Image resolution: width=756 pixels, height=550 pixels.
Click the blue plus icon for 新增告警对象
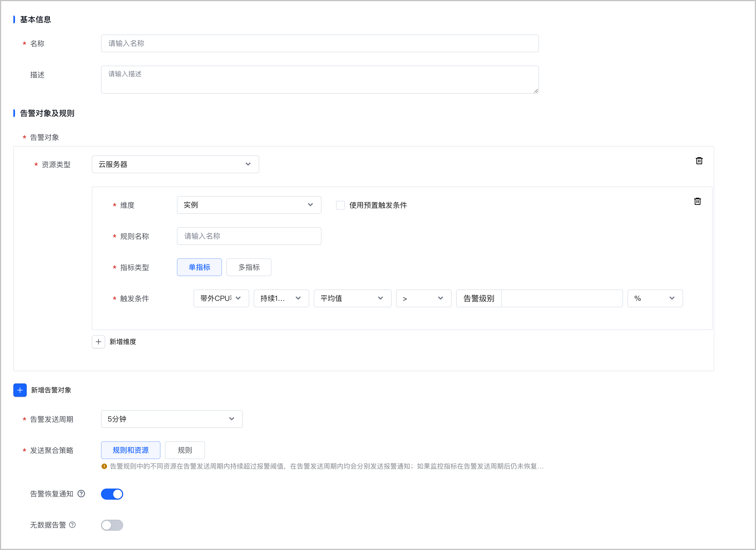pyautogui.click(x=20, y=390)
